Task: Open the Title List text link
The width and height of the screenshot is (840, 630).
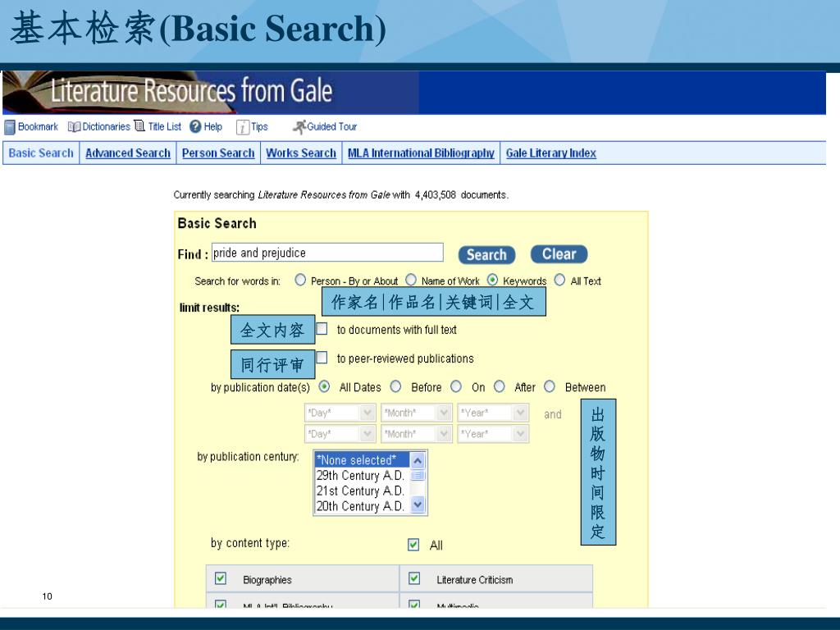Action: pos(164,127)
